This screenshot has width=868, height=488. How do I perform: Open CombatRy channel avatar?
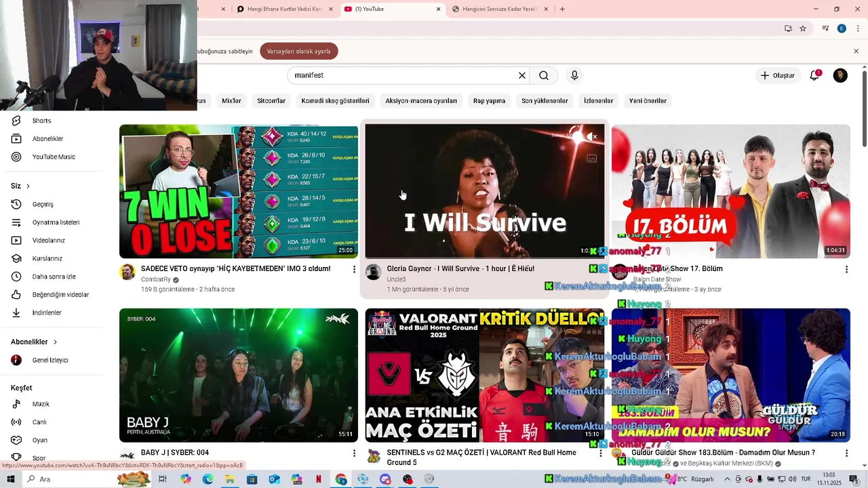click(127, 272)
